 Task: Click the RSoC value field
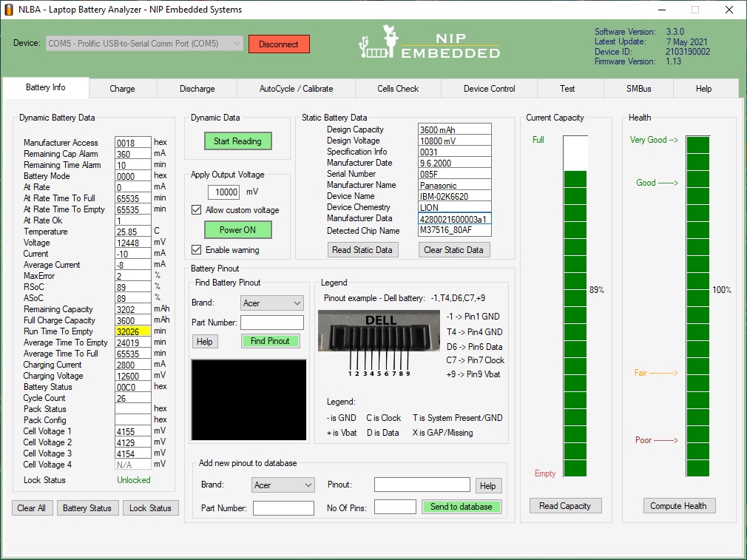pos(133,287)
